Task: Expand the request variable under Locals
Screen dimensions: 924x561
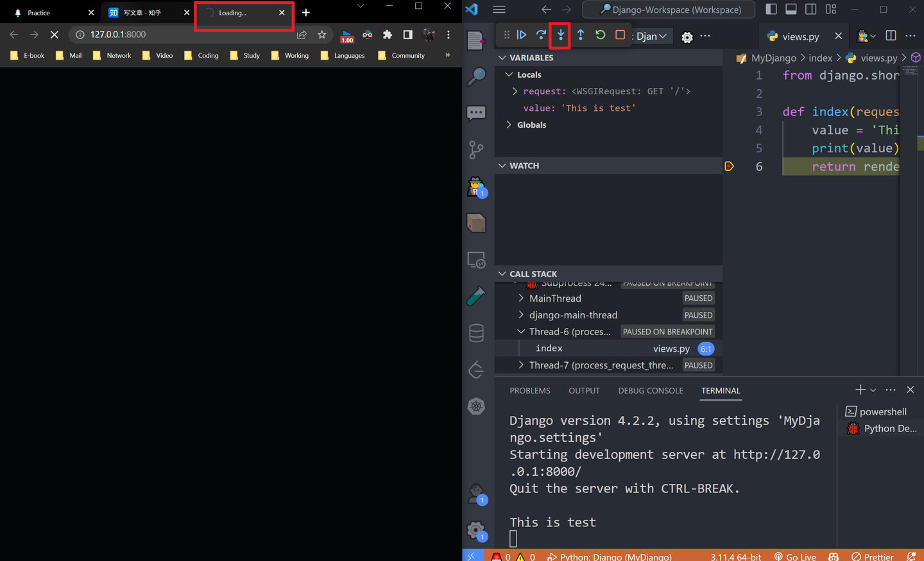Action: pyautogui.click(x=514, y=91)
